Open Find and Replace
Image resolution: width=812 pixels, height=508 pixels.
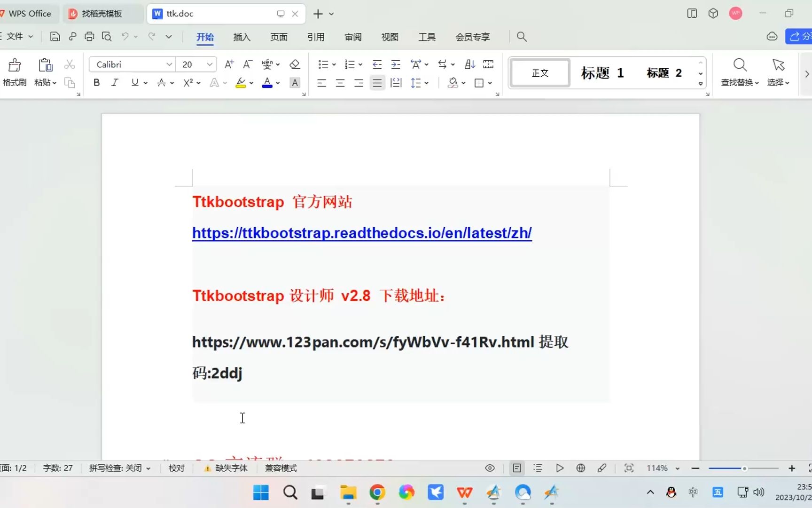[x=740, y=72]
